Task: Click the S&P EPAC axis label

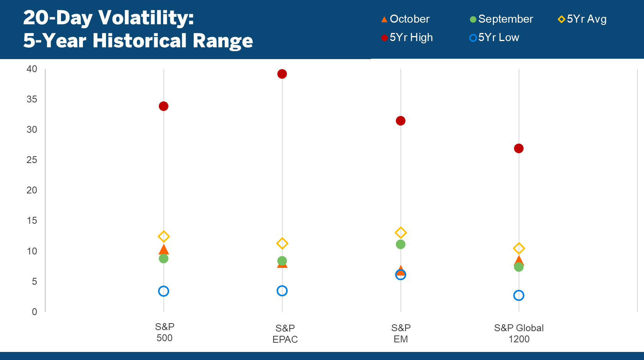Action: tap(285, 334)
